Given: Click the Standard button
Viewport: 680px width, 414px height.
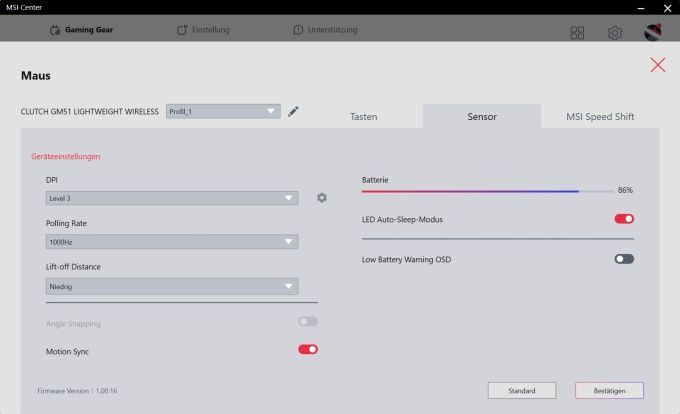Looking at the screenshot, I should tap(522, 391).
